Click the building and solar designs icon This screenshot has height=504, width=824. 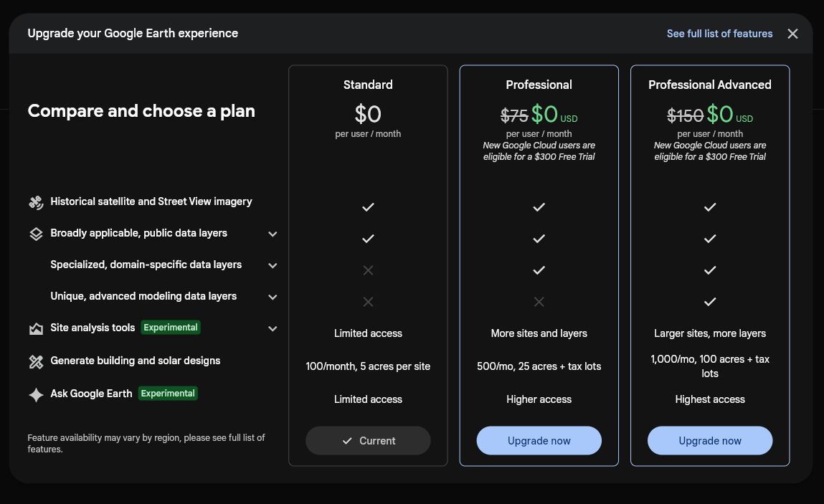(36, 361)
